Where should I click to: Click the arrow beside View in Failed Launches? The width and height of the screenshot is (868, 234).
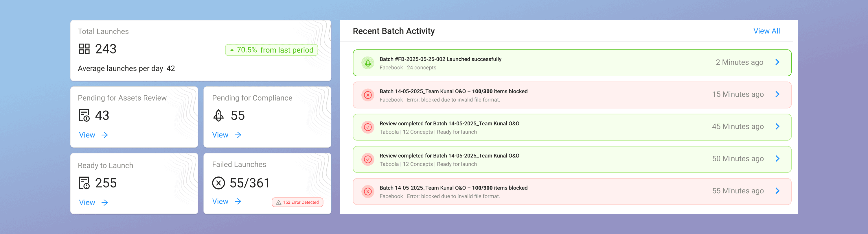click(238, 201)
